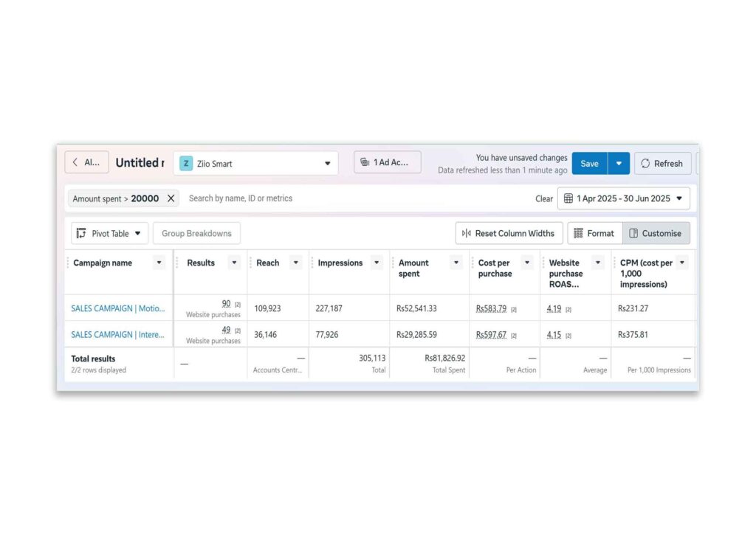
Task: Click the 4.19 ROAS value
Action: pyautogui.click(x=554, y=308)
